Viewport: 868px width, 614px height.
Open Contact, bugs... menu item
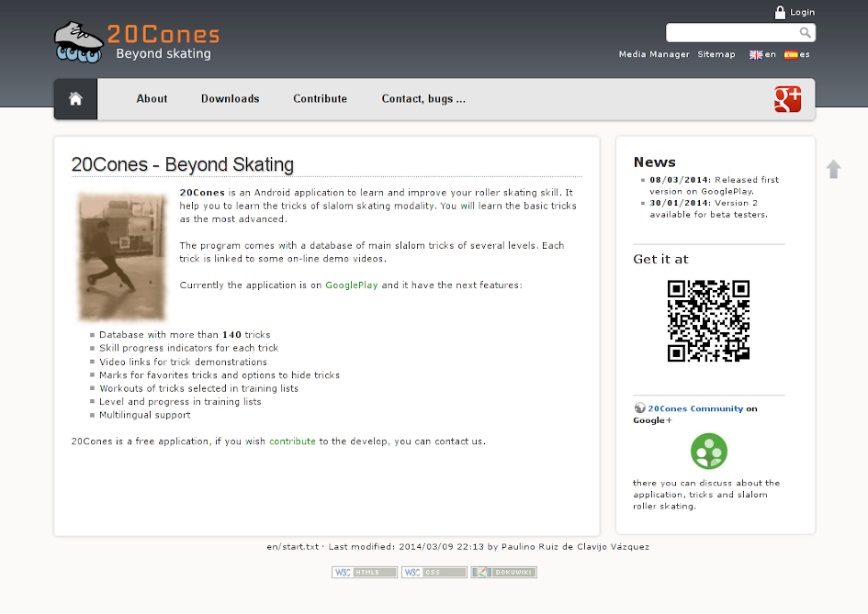point(423,99)
